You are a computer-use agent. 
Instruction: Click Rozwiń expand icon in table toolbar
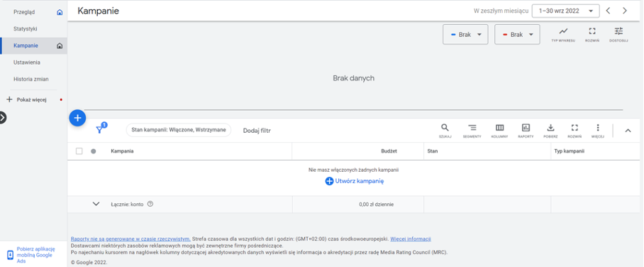click(x=574, y=128)
